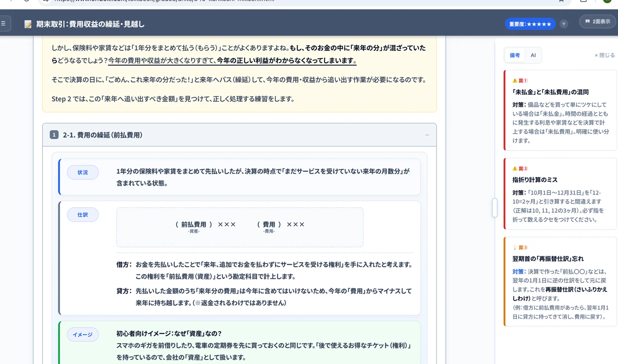Image resolution: width=618 pixels, height=364 pixels.
Task: Click the 状況 label badge
Action: 83,173
